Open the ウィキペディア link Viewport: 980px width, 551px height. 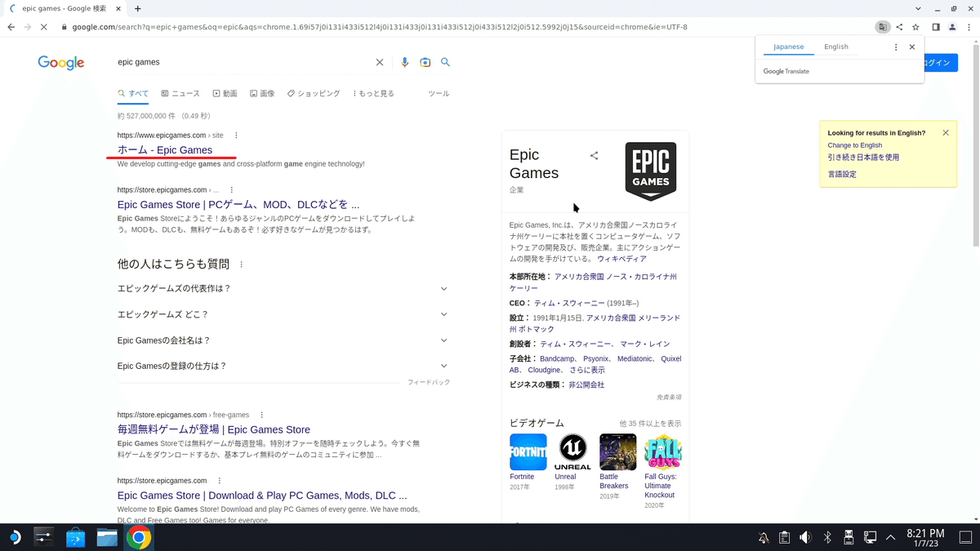(x=621, y=259)
